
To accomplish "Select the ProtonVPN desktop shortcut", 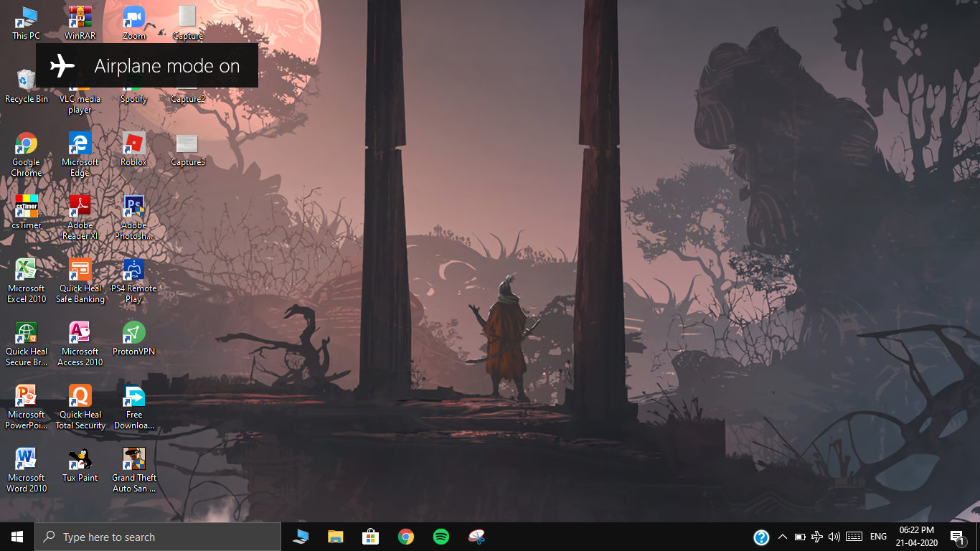I will click(x=133, y=339).
